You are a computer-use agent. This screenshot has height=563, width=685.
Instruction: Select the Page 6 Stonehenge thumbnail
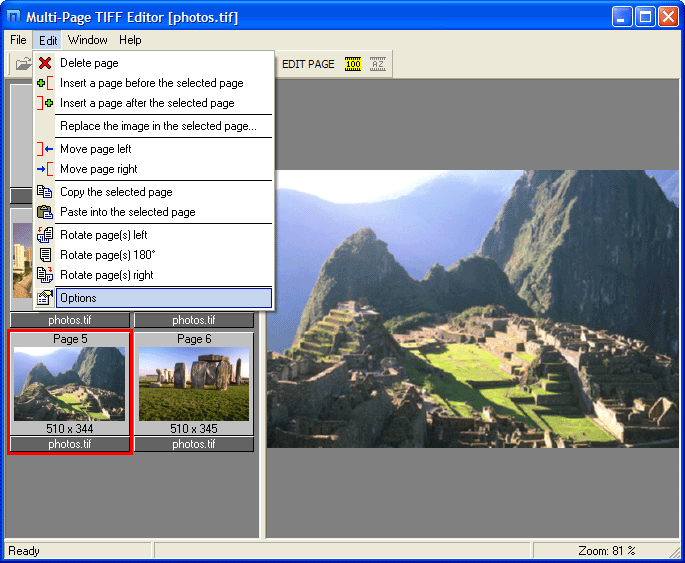tap(193, 384)
